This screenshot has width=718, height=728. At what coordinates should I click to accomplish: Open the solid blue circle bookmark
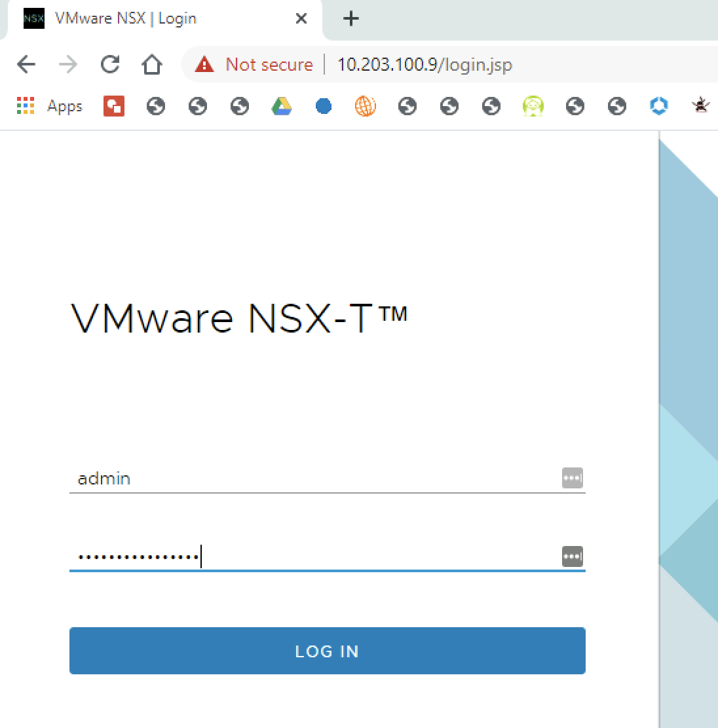pos(324,106)
